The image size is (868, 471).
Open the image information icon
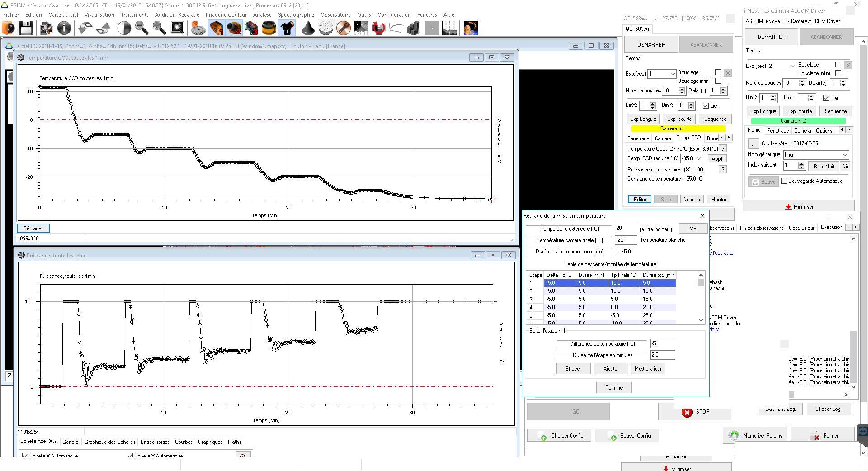(64, 29)
